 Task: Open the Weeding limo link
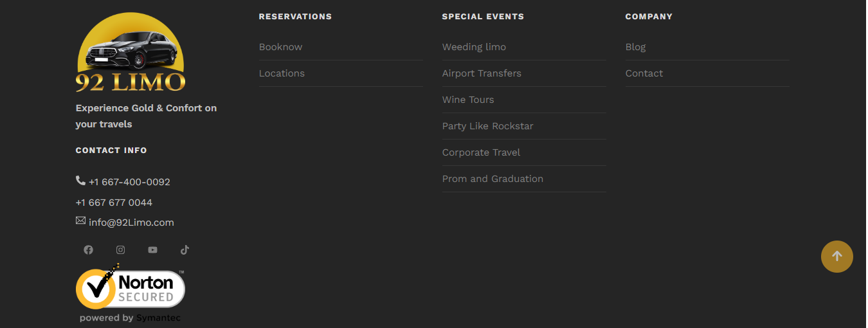pyautogui.click(x=474, y=47)
